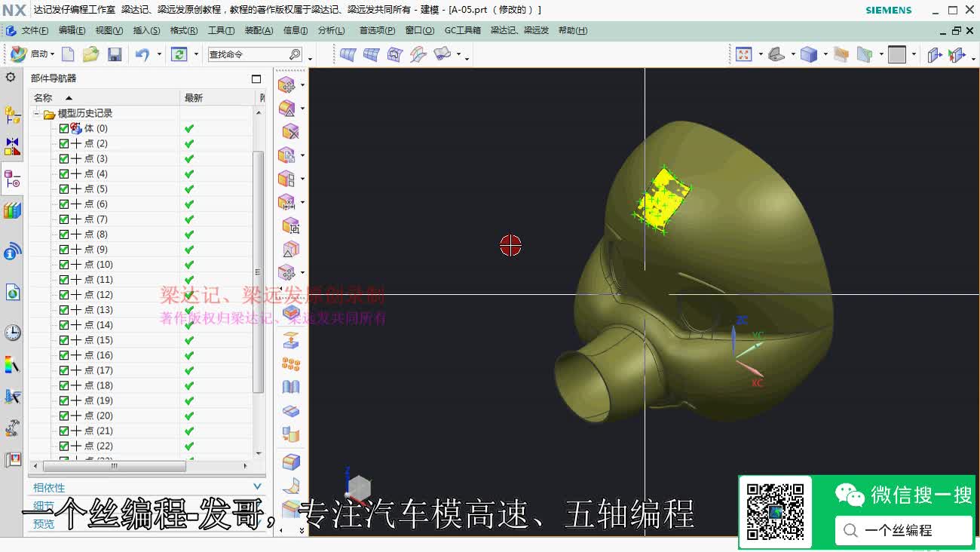Undo the last action

(142, 54)
